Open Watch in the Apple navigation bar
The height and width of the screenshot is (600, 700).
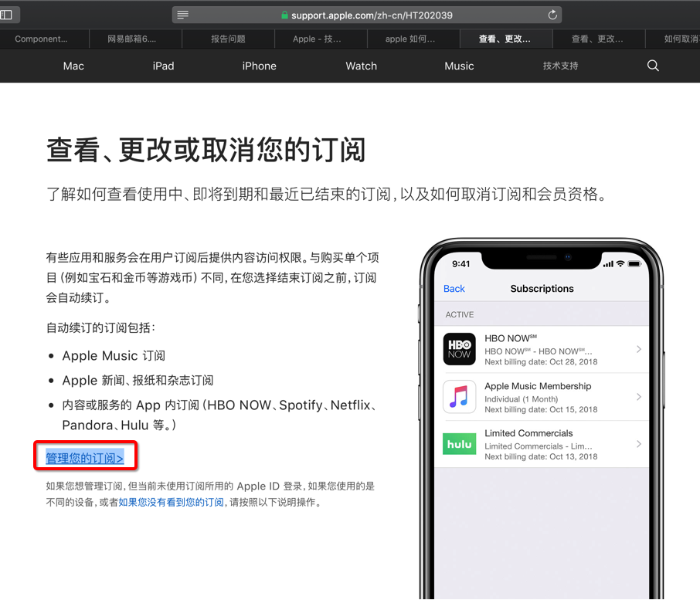pyautogui.click(x=361, y=66)
